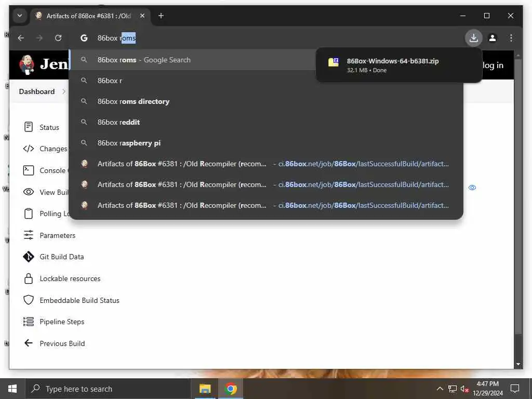Image resolution: width=532 pixels, height=399 pixels.
Task: Open a new tab with plus button
Action: [161, 16]
